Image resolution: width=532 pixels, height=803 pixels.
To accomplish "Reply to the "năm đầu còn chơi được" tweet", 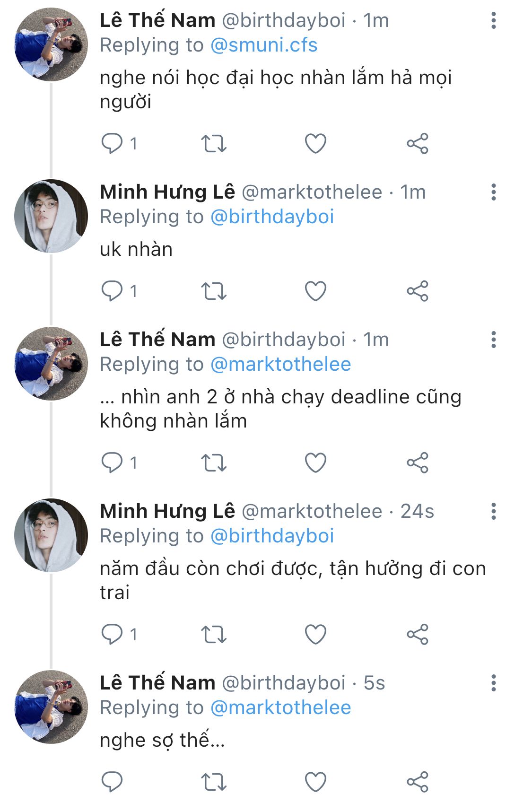I will 112,634.
